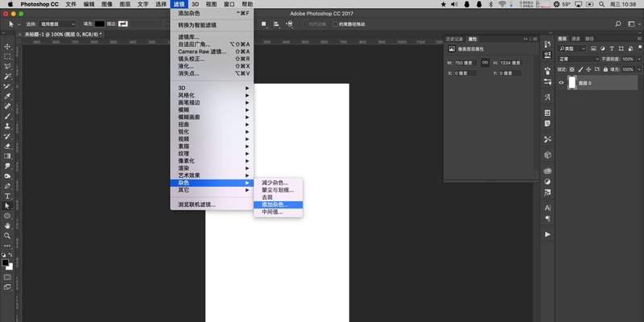Open the Edit Toolbar three-dots button
Image resolution: width=644 pixels, height=322 pixels.
(x=7, y=246)
